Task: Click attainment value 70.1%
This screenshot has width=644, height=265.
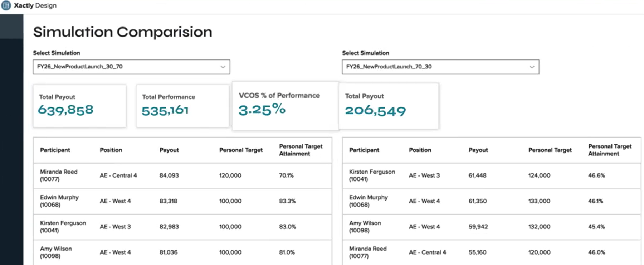Action: [286, 175]
